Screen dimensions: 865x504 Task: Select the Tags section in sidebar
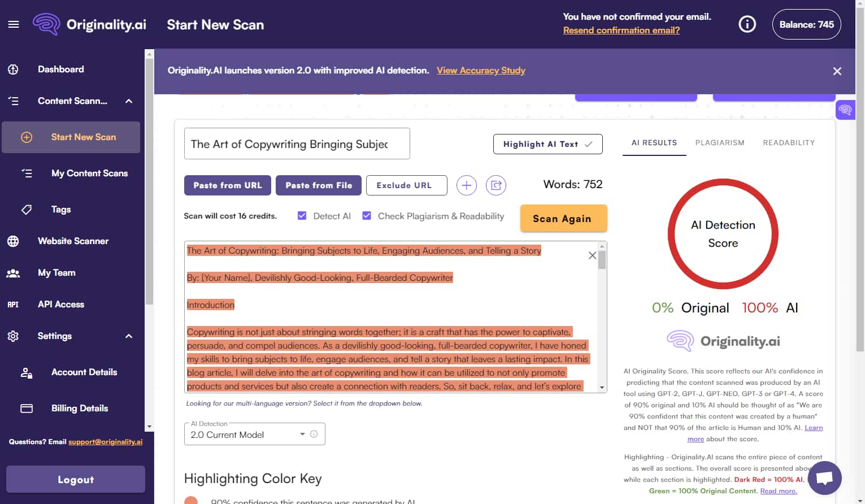(x=61, y=209)
